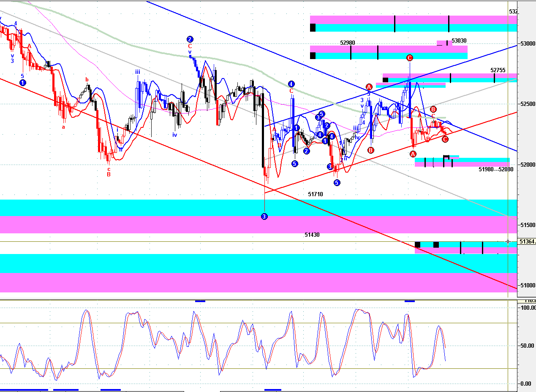536x392 pixels.
Task: Click the blue circled 4 marker above red C
Action: [291, 84]
